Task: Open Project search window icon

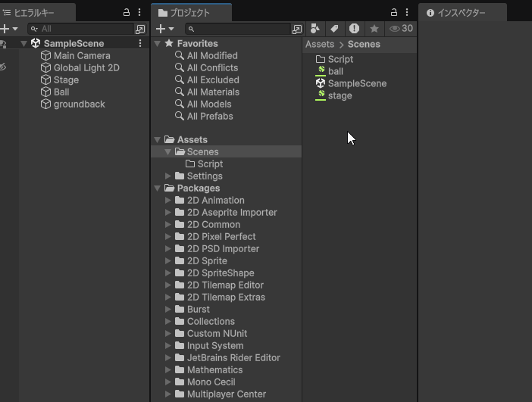Action: pos(297,30)
